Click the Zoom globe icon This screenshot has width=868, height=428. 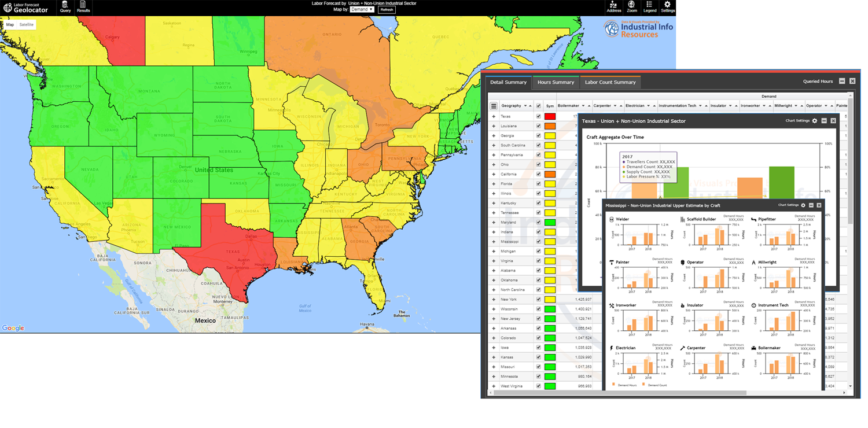click(x=631, y=6)
